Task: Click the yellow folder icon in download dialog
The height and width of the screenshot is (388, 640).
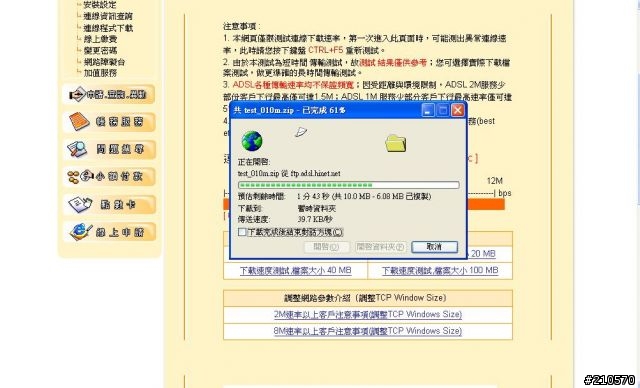Action: point(396,144)
